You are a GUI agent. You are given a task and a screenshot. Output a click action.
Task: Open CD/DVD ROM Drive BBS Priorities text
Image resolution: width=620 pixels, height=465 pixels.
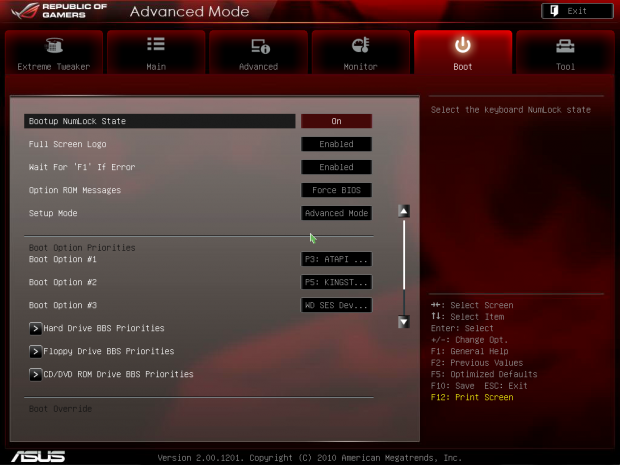[x=118, y=374]
